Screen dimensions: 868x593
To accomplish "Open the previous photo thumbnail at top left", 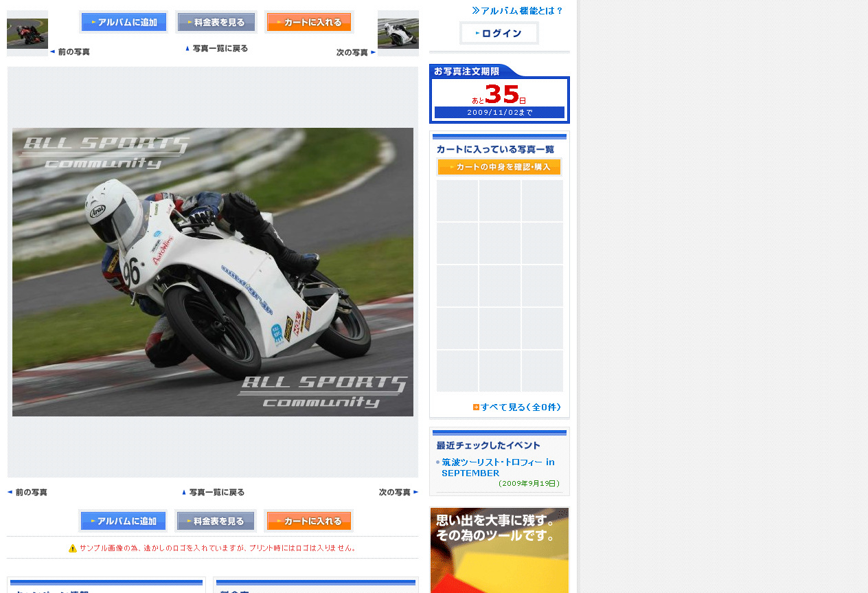I will click(27, 33).
